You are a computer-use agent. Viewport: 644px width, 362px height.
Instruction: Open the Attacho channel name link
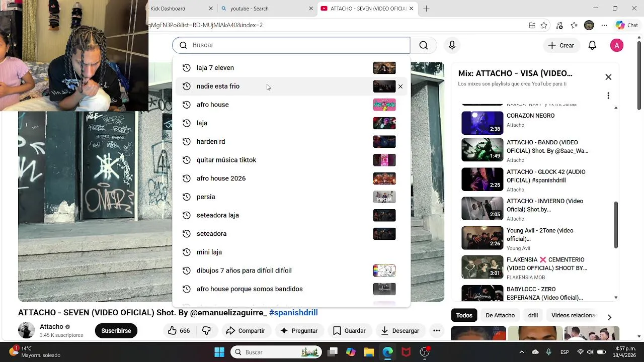(x=51, y=327)
